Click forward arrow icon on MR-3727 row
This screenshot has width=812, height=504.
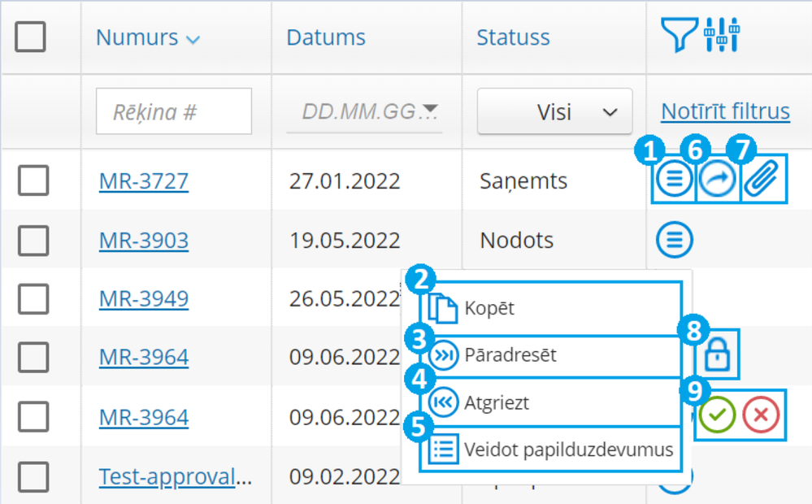coord(719,180)
